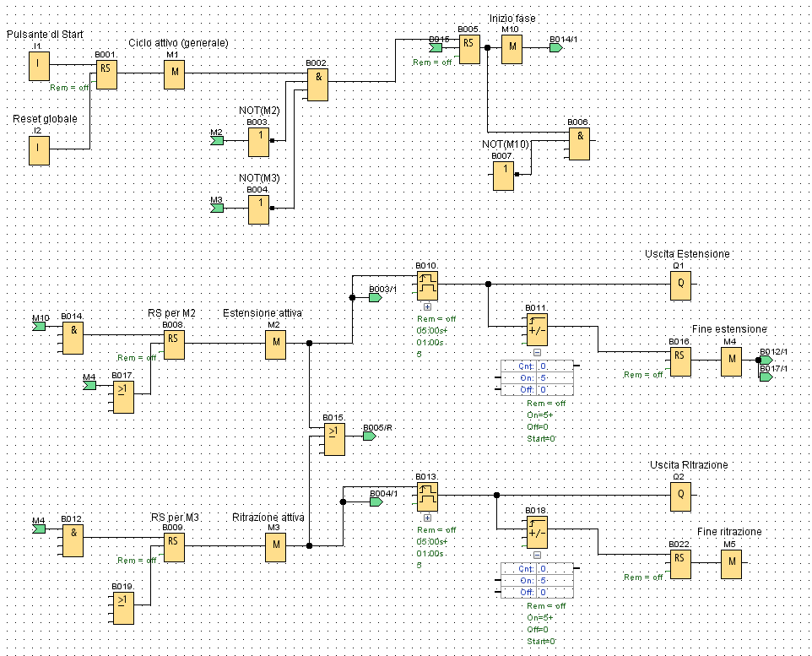Click B003/1 output connector
This screenshot has width=812, height=656.
(x=376, y=298)
